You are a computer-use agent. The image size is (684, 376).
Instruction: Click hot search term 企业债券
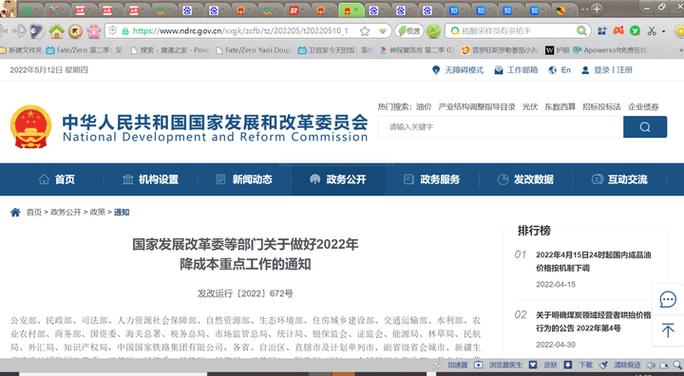(643, 106)
